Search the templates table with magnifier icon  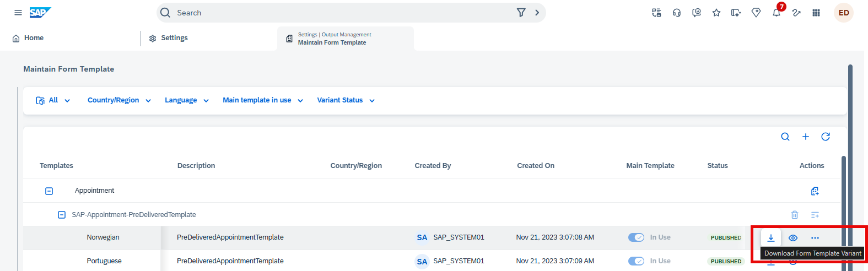coord(785,137)
